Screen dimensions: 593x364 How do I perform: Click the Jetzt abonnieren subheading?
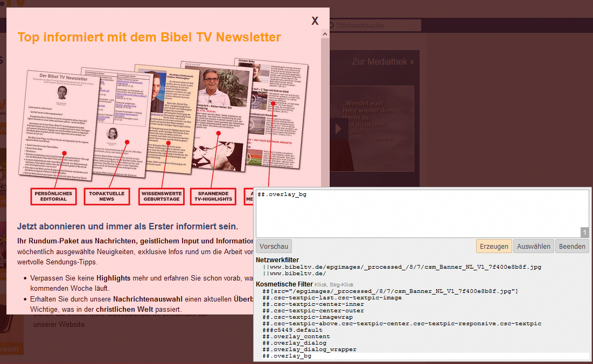tap(128, 226)
